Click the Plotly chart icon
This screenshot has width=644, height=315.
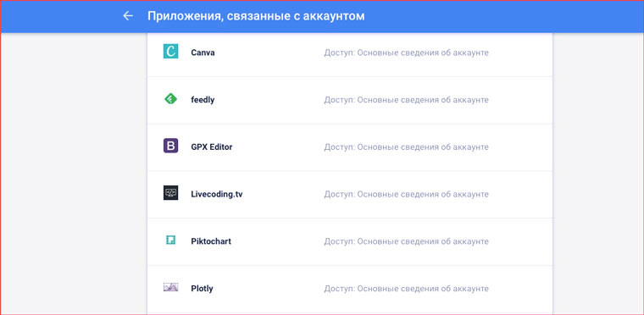point(170,287)
